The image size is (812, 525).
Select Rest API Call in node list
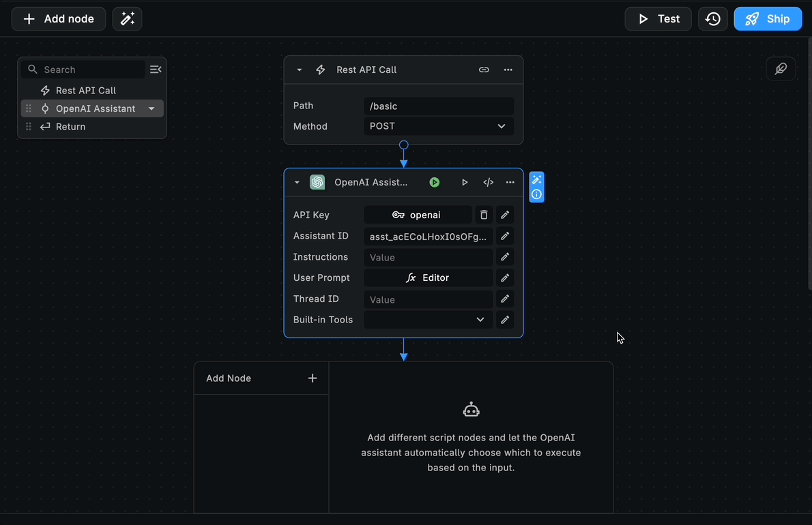pos(85,91)
